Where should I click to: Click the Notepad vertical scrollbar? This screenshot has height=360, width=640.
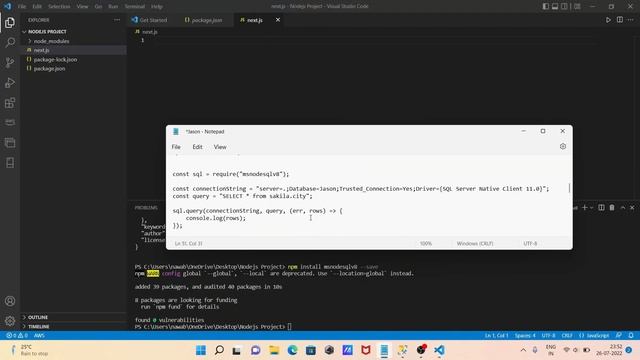tap(569, 188)
